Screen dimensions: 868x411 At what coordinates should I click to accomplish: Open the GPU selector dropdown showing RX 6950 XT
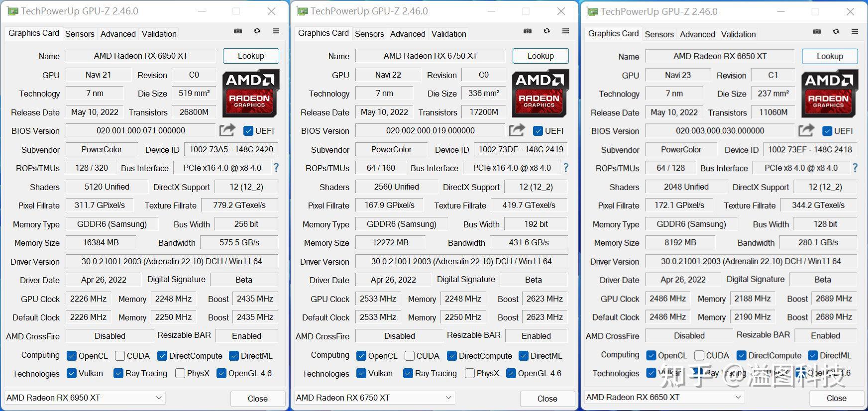tap(84, 398)
